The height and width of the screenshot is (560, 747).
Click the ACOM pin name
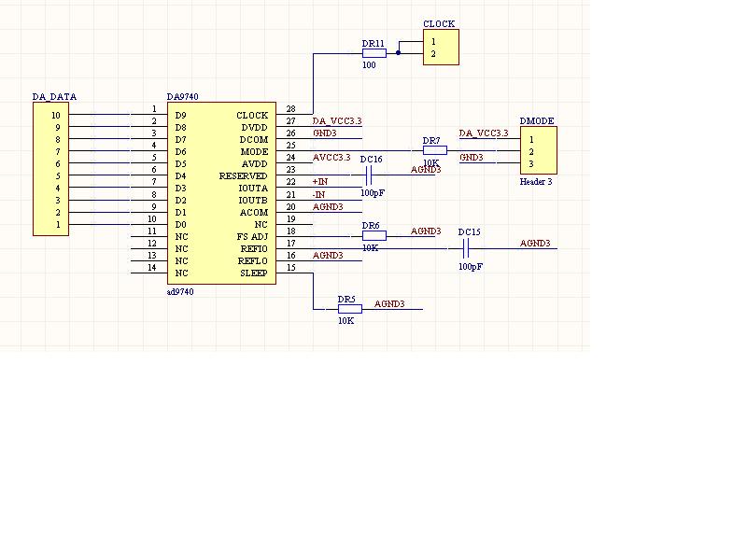pos(254,213)
